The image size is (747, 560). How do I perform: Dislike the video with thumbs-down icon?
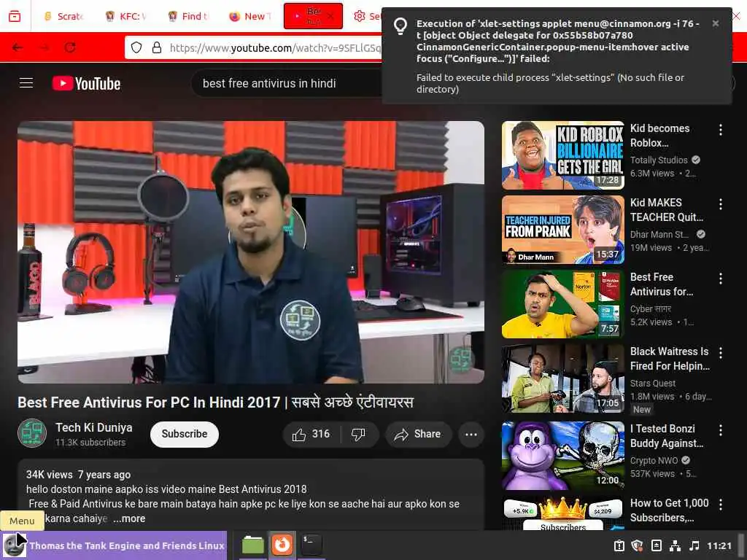(x=358, y=435)
